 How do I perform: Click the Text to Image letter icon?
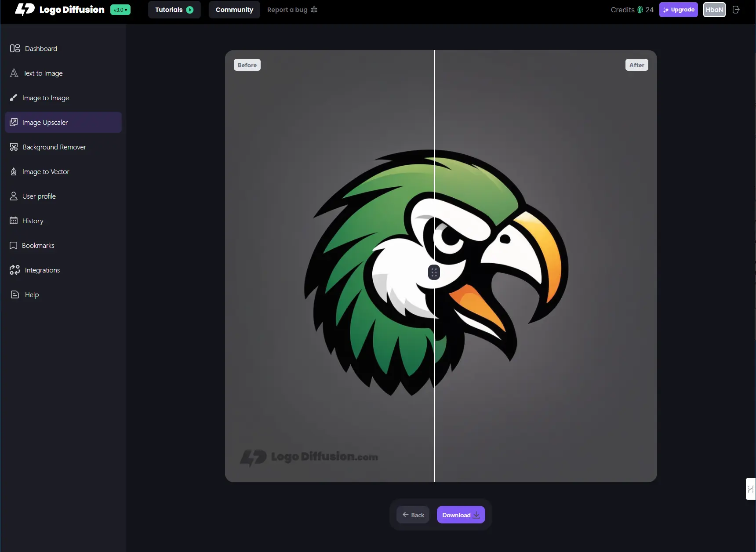click(14, 73)
